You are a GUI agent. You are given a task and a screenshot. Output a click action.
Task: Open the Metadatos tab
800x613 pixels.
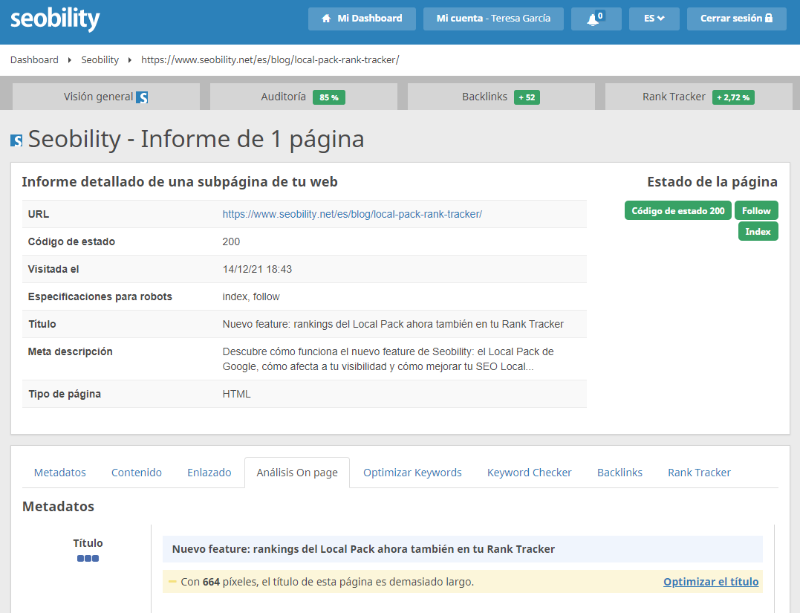pyautogui.click(x=60, y=473)
